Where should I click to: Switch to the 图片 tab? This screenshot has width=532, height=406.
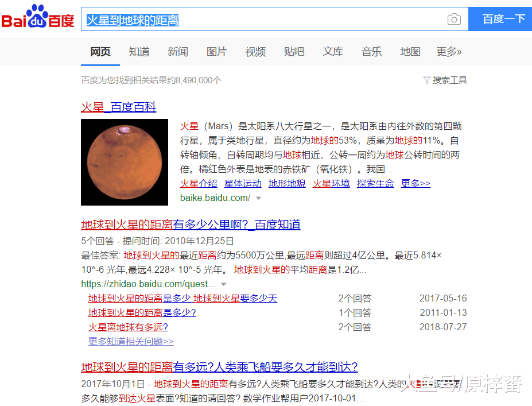point(216,52)
